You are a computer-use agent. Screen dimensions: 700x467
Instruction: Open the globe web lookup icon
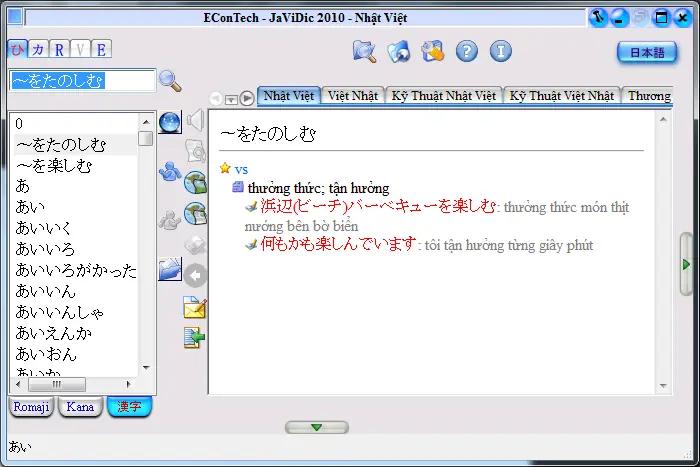tap(398, 51)
